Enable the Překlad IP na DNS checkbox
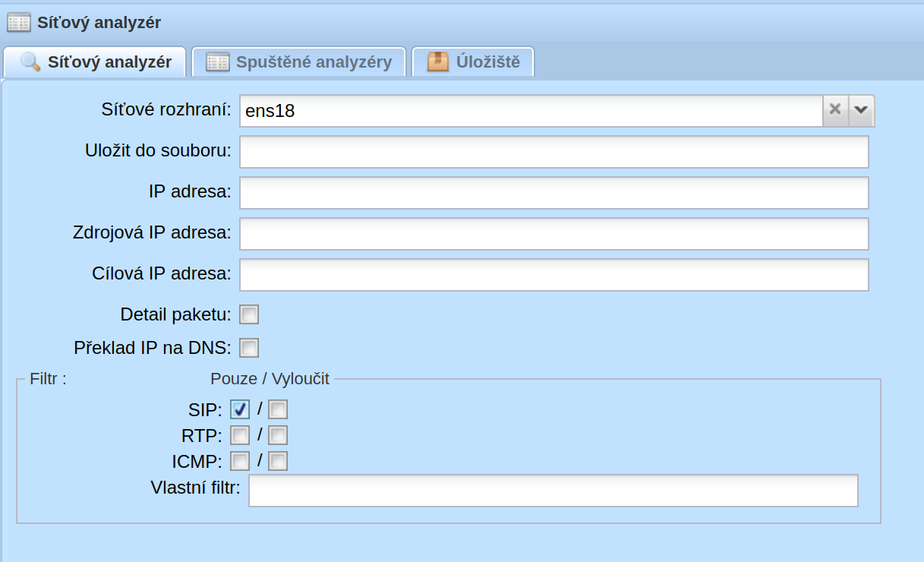Viewport: 924px width, 562px height. point(249,348)
